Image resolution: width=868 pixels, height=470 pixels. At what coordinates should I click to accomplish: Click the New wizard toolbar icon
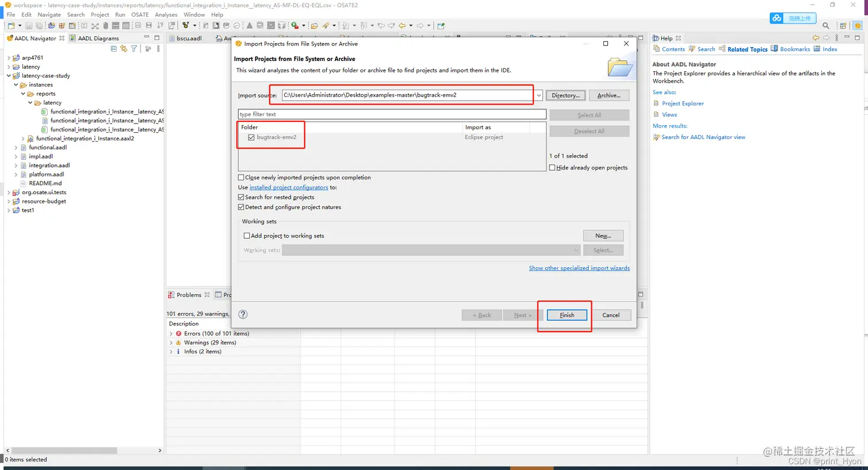point(11,26)
